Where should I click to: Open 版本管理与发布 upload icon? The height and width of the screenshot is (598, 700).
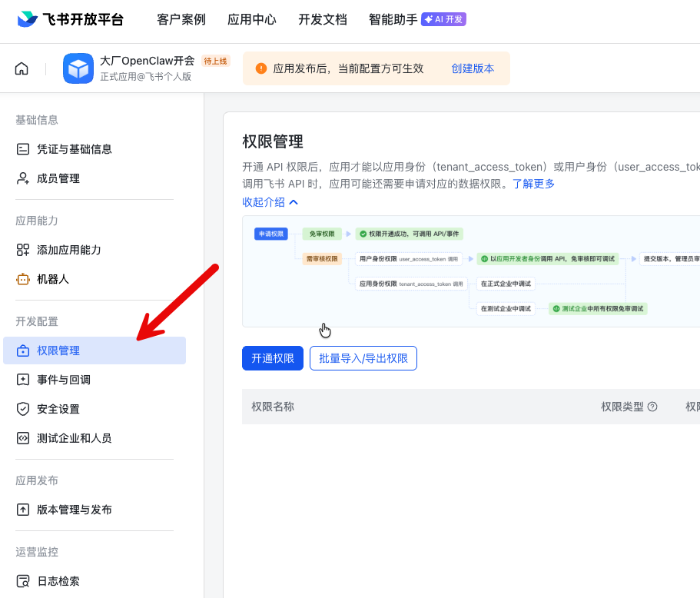coord(24,508)
